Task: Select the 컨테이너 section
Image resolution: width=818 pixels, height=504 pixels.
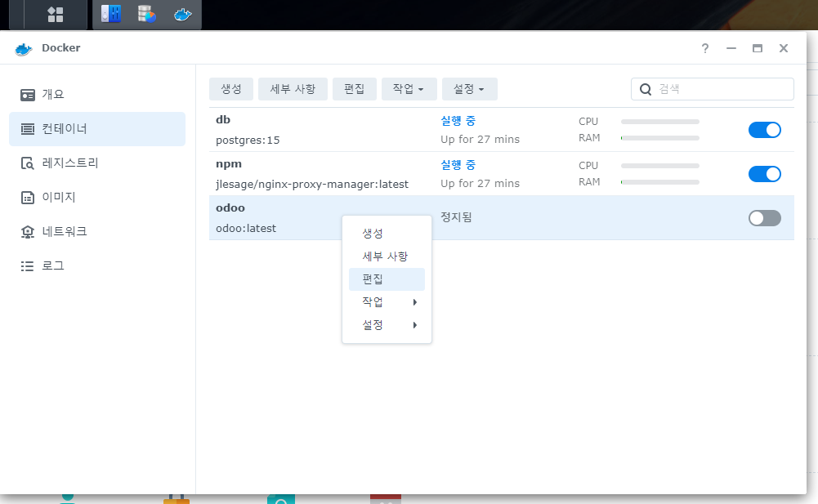Action: [x=97, y=129]
